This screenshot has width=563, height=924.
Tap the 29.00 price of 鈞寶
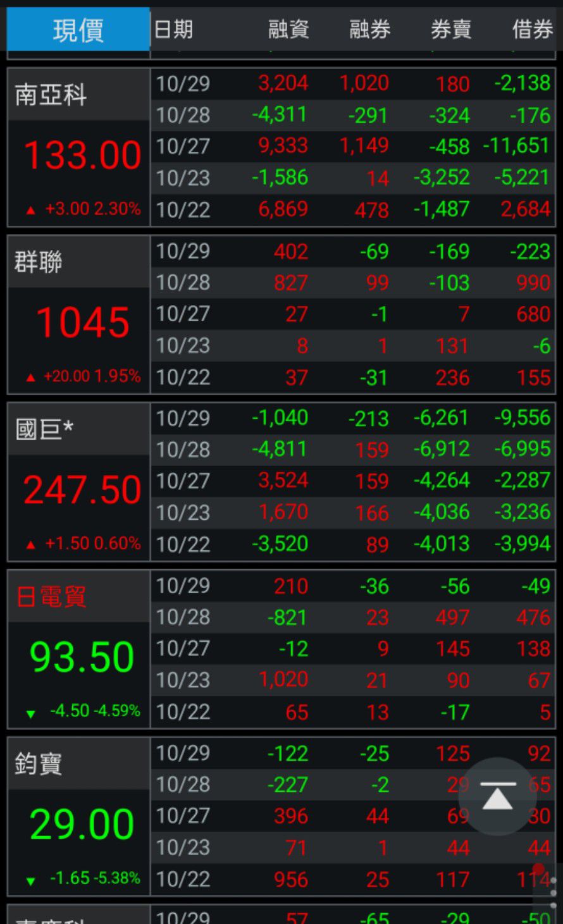82,825
